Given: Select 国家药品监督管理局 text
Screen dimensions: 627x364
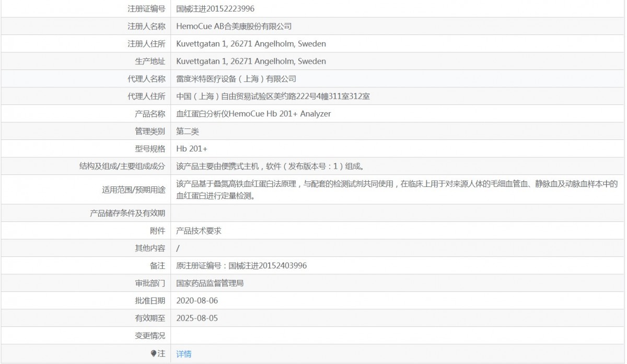Looking at the screenshot, I should coord(210,283).
